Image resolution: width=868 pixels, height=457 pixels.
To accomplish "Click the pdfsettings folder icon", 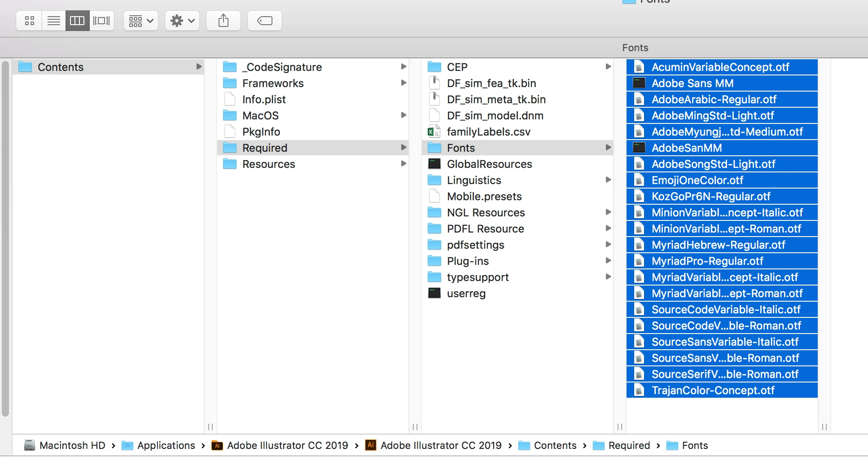I will click(434, 245).
